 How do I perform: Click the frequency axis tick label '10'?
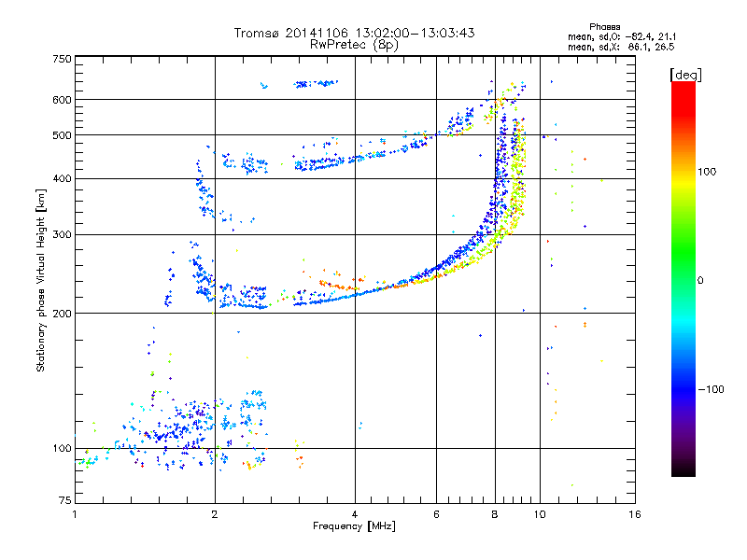[x=540, y=514]
